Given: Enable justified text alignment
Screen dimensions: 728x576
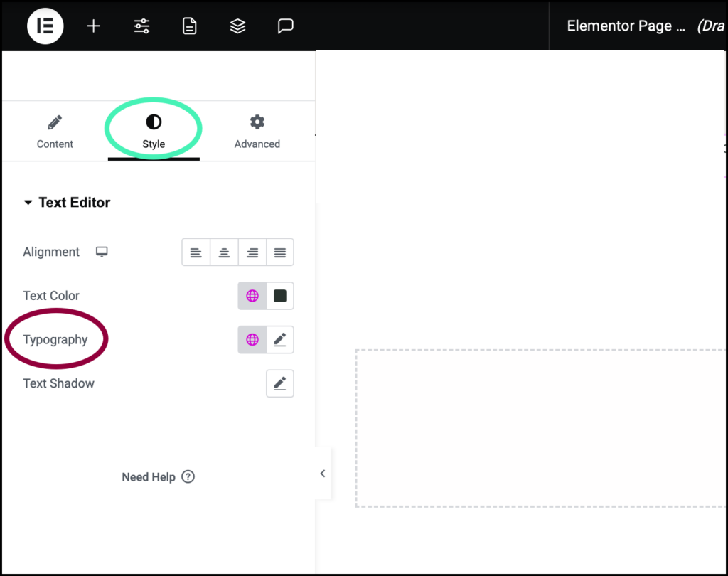Looking at the screenshot, I should (279, 252).
